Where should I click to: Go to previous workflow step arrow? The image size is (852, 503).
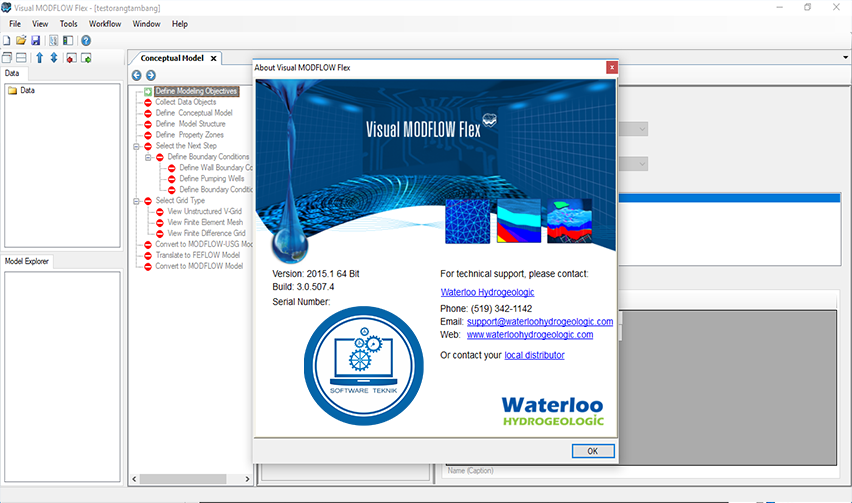pyautogui.click(x=136, y=76)
